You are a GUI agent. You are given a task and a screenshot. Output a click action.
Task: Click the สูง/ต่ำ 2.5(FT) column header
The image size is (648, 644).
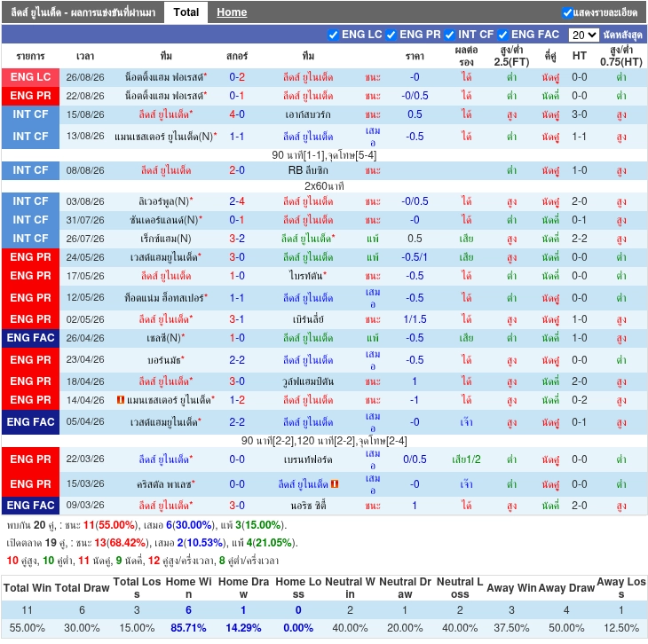(511, 56)
